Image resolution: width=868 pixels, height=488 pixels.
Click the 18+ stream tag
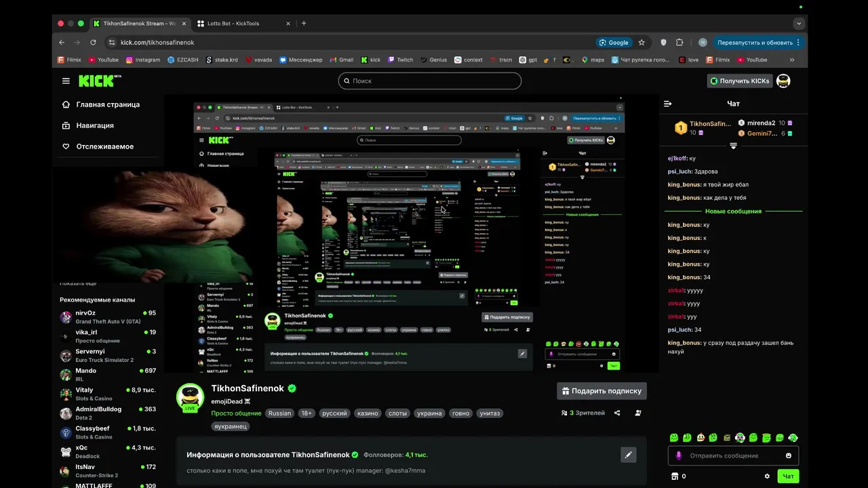(x=306, y=413)
